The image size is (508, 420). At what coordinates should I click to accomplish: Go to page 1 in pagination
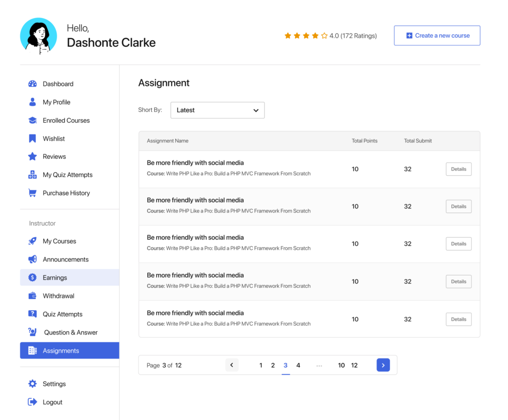tap(261, 365)
